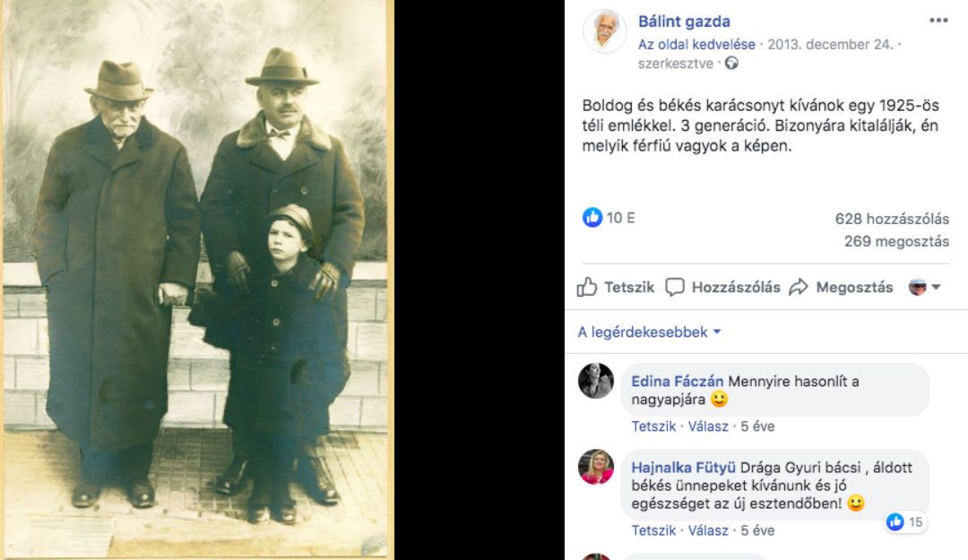Open the acting-as profile selector dropdown

[924, 287]
